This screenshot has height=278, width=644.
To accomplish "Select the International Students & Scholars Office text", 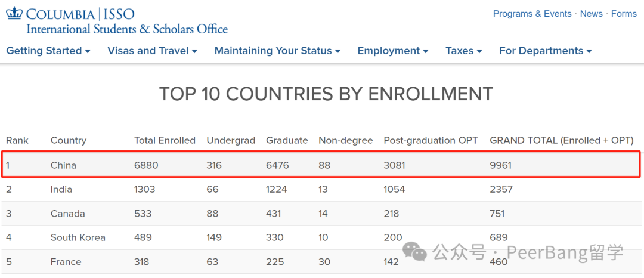I will click(x=127, y=29).
